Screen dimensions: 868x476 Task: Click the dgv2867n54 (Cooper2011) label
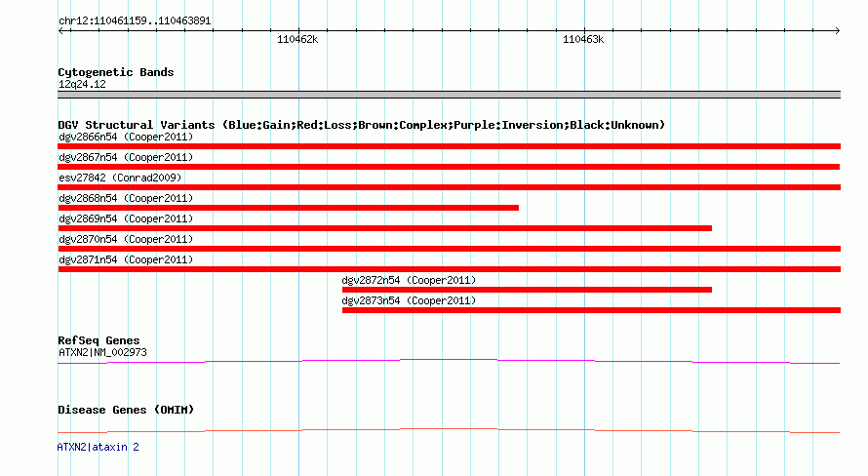click(126, 157)
